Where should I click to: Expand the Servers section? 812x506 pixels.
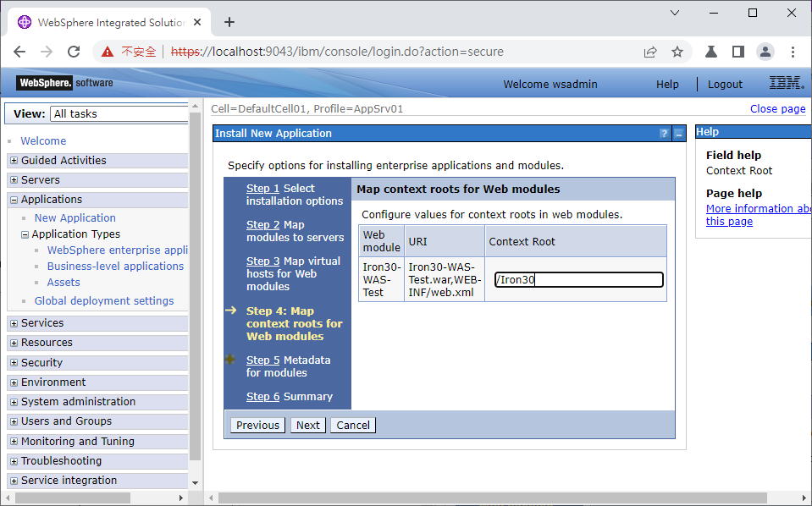[14, 180]
